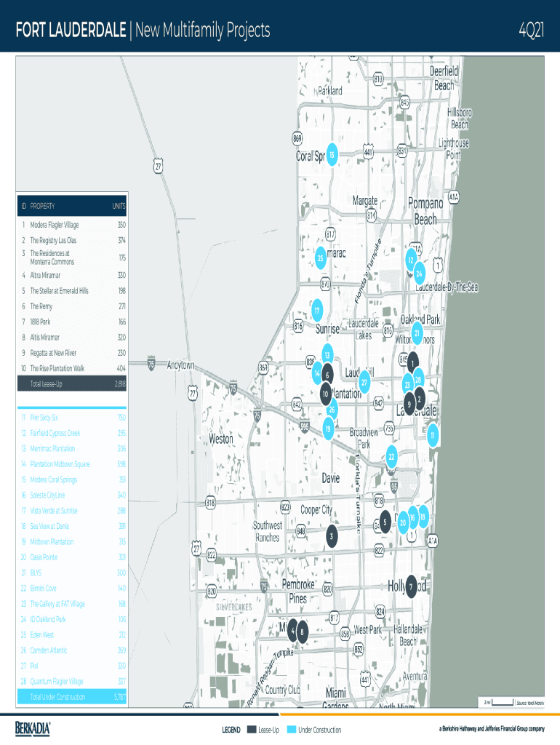The width and height of the screenshot is (560, 745).
Task: Click map marker 22 below Broadview Park
Action: tap(391, 456)
